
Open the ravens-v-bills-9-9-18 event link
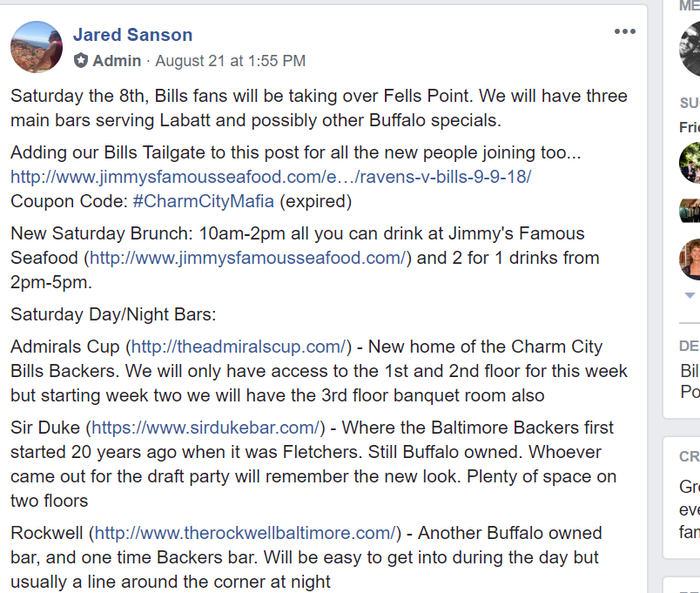[x=271, y=177]
